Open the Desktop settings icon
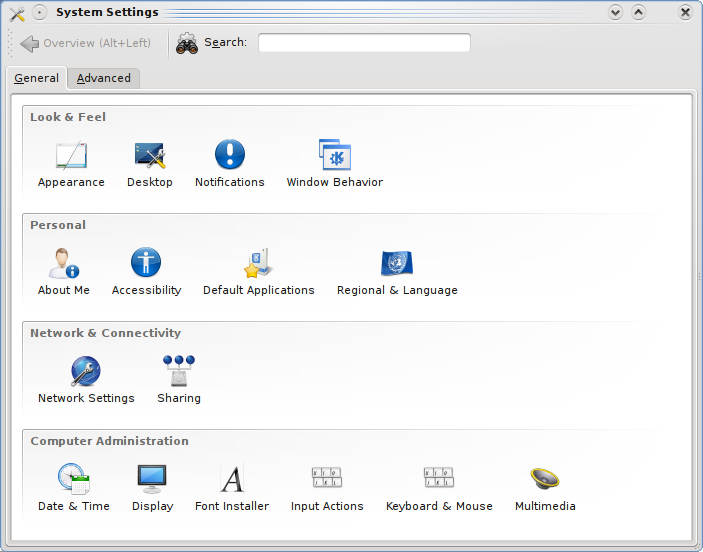Viewport: 703px width, 552px height. [150, 155]
